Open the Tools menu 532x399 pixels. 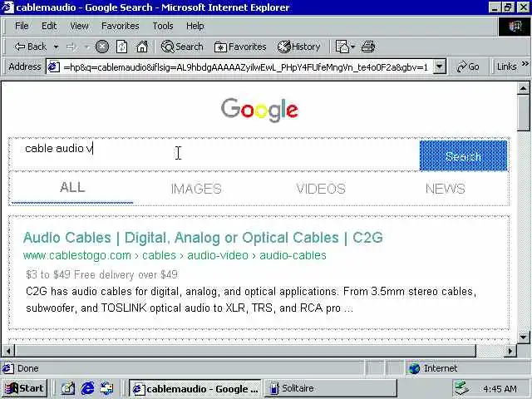163,26
